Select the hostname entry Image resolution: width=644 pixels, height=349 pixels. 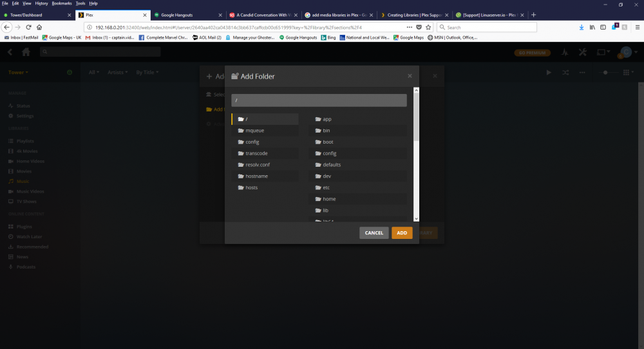click(265, 176)
